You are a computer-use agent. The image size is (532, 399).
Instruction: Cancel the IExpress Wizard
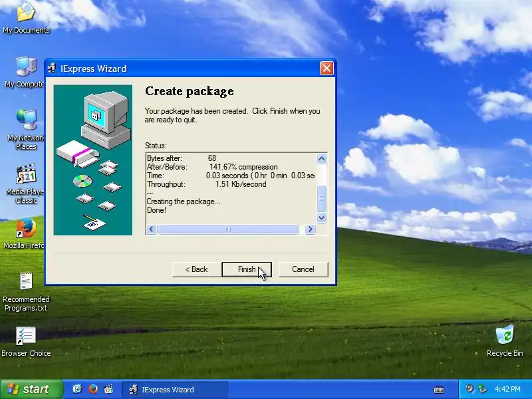coord(303,269)
